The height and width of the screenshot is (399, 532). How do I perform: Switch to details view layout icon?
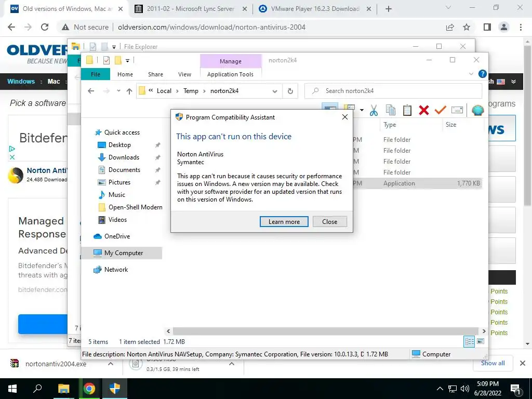point(469,341)
